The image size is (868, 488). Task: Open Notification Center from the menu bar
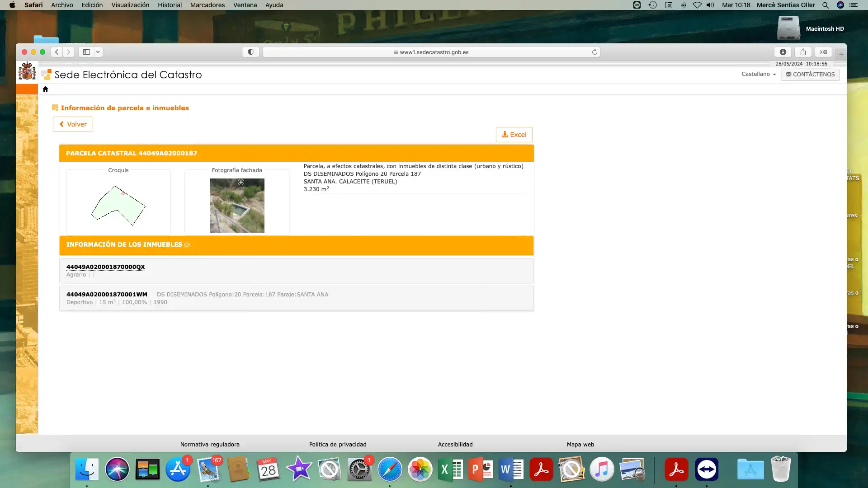tap(854, 5)
